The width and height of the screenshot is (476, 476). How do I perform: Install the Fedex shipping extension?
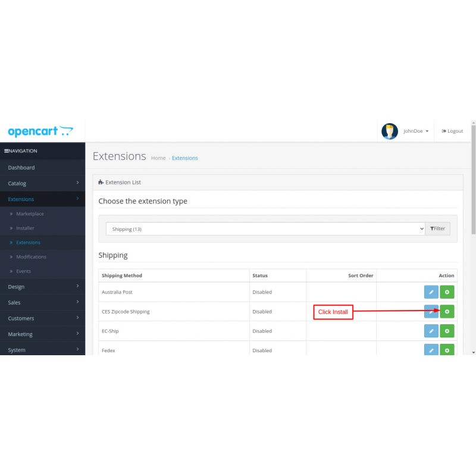click(x=447, y=350)
